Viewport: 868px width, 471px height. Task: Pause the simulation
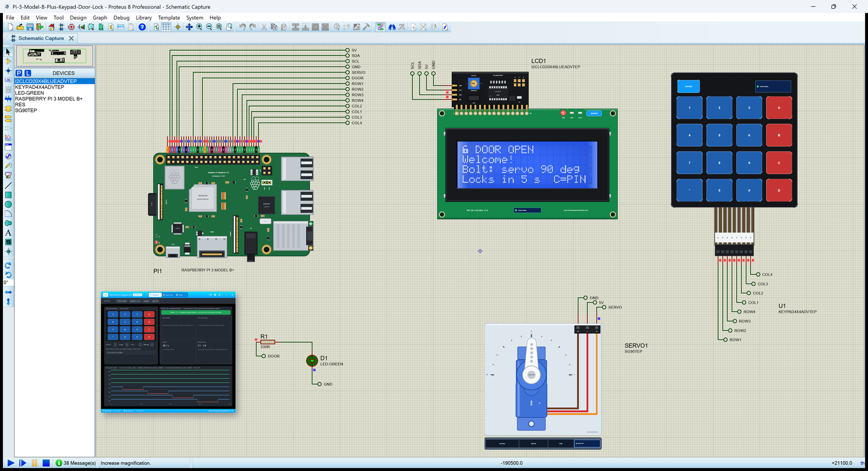[x=34, y=463]
